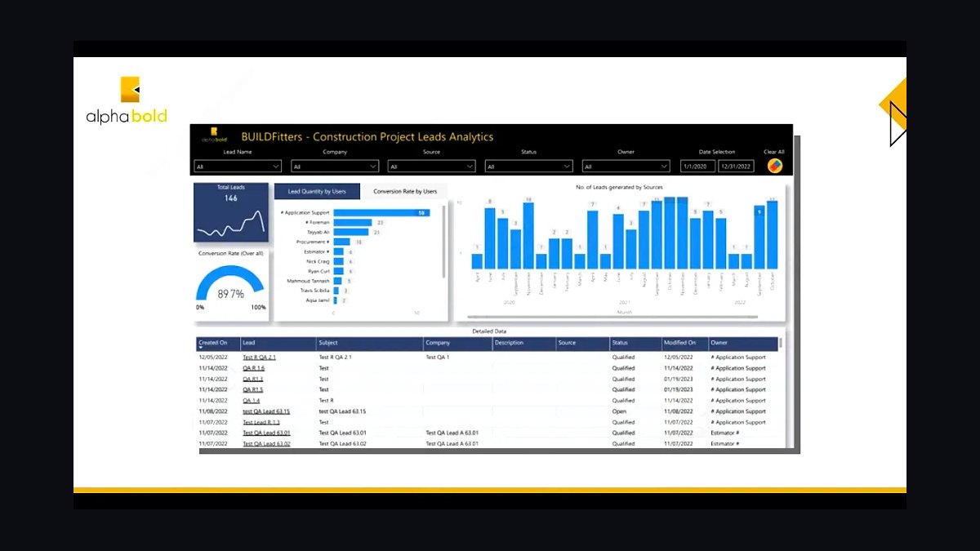Open the Lead Name filter dropdown
Image resolution: width=980 pixels, height=551 pixels.
pos(238,167)
